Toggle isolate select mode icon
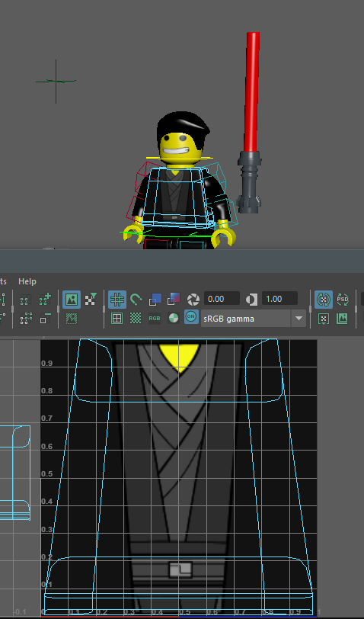 click(x=26, y=300)
